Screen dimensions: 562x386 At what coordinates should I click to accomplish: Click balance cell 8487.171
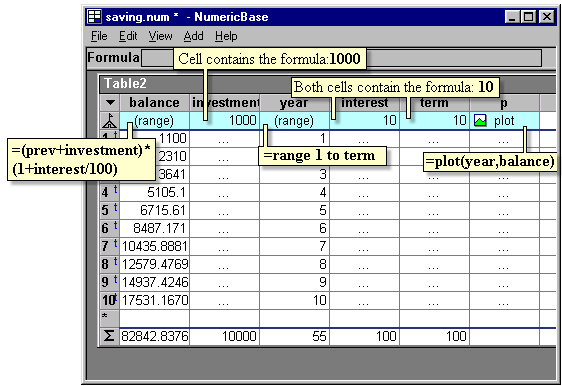(154, 228)
